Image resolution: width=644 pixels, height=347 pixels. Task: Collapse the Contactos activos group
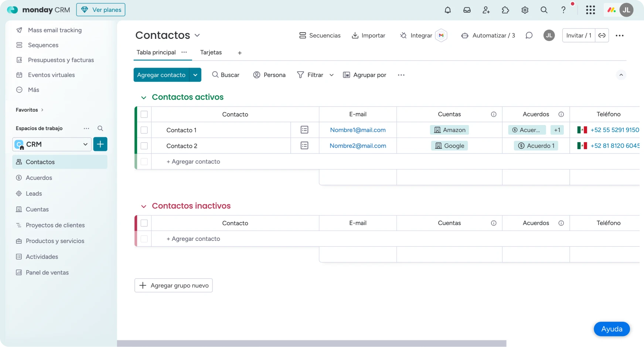pyautogui.click(x=143, y=98)
